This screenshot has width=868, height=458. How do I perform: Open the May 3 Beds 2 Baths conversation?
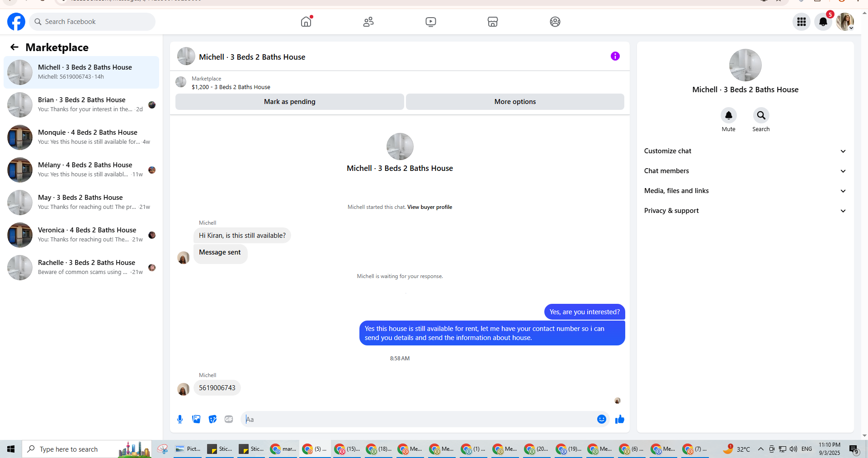coord(81,203)
